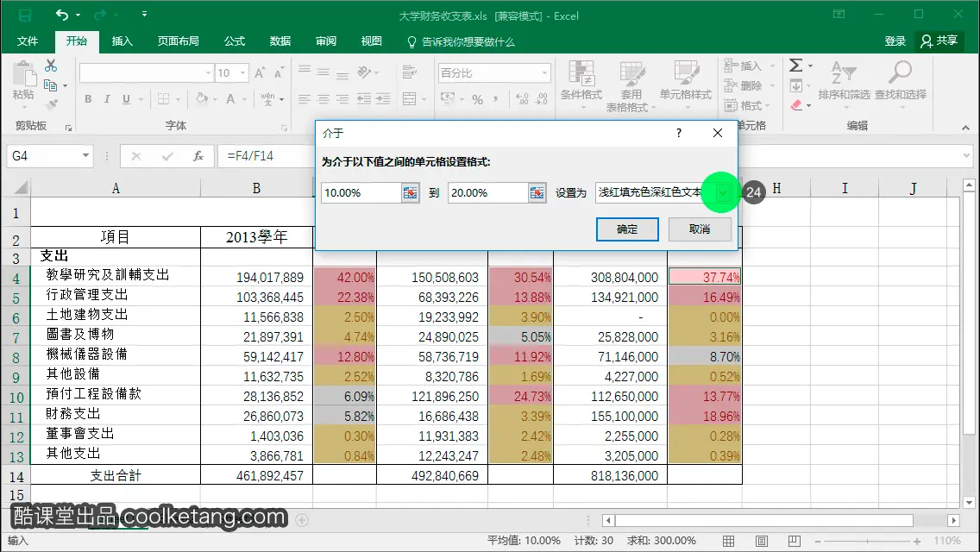
Task: Click the Page Layout view icon
Action: (761, 541)
